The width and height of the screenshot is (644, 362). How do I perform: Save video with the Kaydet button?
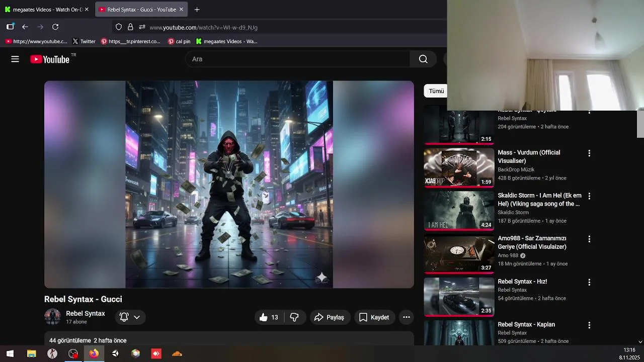click(374, 317)
